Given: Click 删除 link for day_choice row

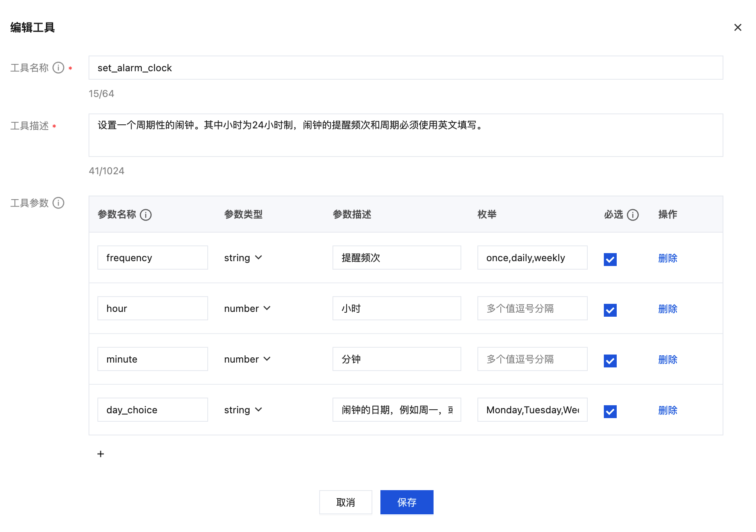Looking at the screenshot, I should [x=667, y=410].
